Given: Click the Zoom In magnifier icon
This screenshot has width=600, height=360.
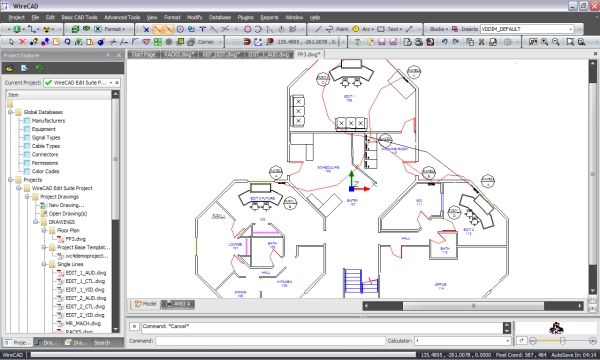Looking at the screenshot, I should point(545,42).
